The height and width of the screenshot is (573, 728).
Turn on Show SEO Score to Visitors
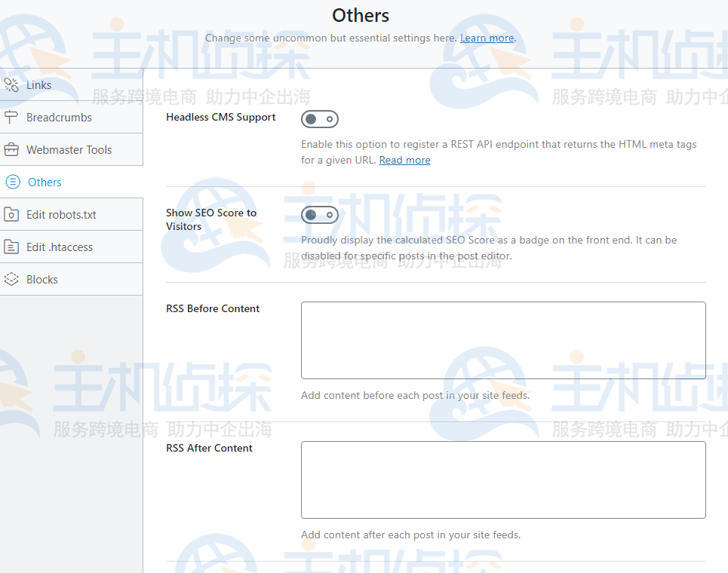tap(320, 215)
